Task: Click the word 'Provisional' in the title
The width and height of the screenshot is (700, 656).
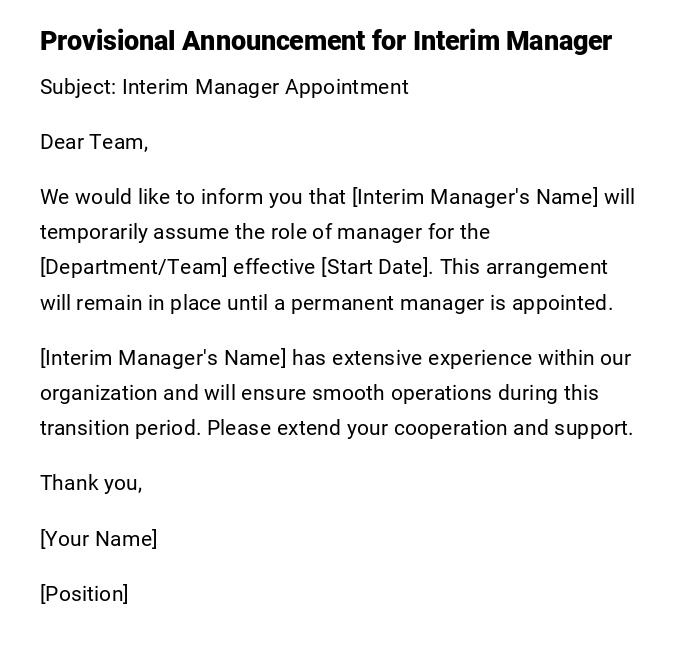Action: click(108, 41)
